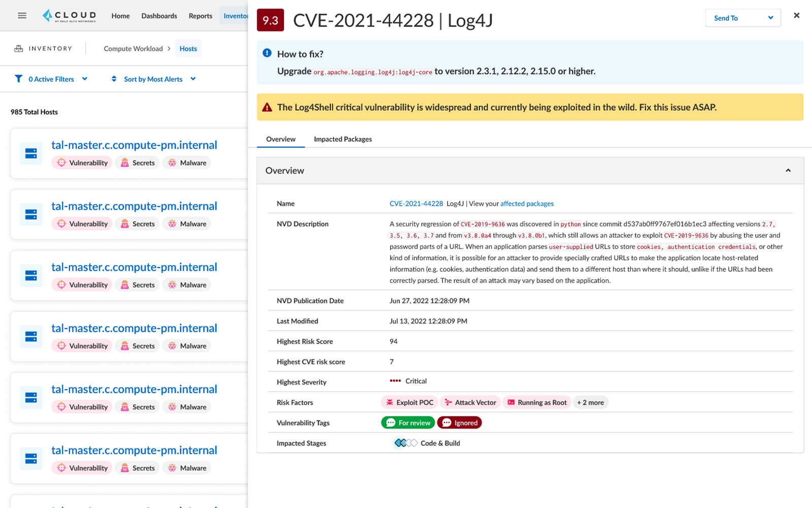812x508 pixels.
Task: Open the Send To dropdown
Action: click(x=743, y=18)
